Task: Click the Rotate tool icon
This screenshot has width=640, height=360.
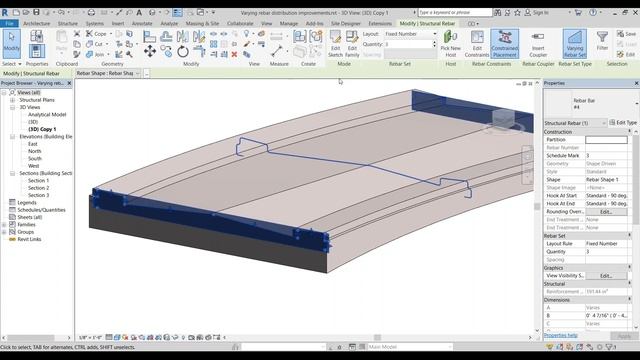Action: [x=183, y=51]
